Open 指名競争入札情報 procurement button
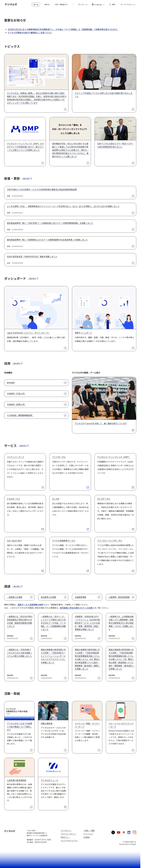The height and width of the screenshot is (868, 142). coord(53,597)
